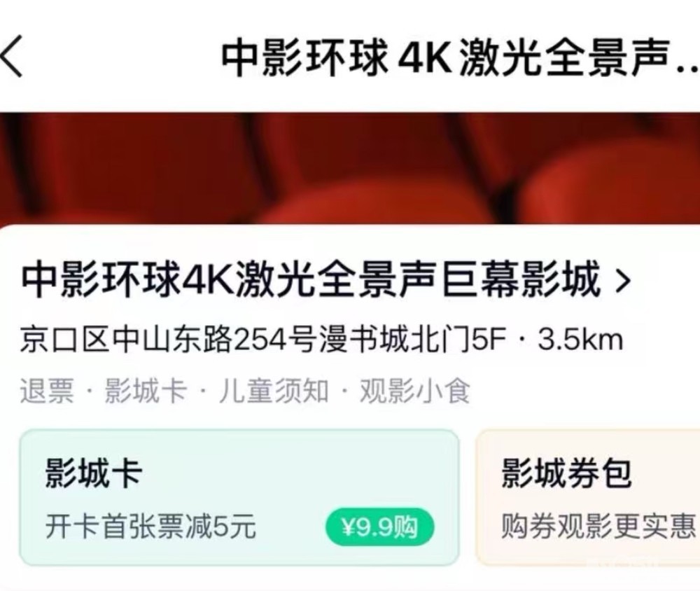Select the 影城卡 tag in the gray info row

click(x=146, y=391)
